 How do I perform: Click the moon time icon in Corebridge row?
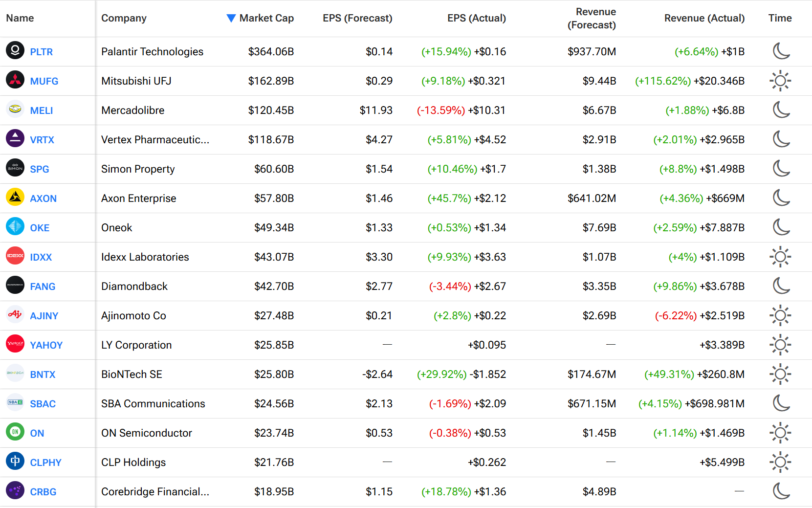click(x=781, y=491)
